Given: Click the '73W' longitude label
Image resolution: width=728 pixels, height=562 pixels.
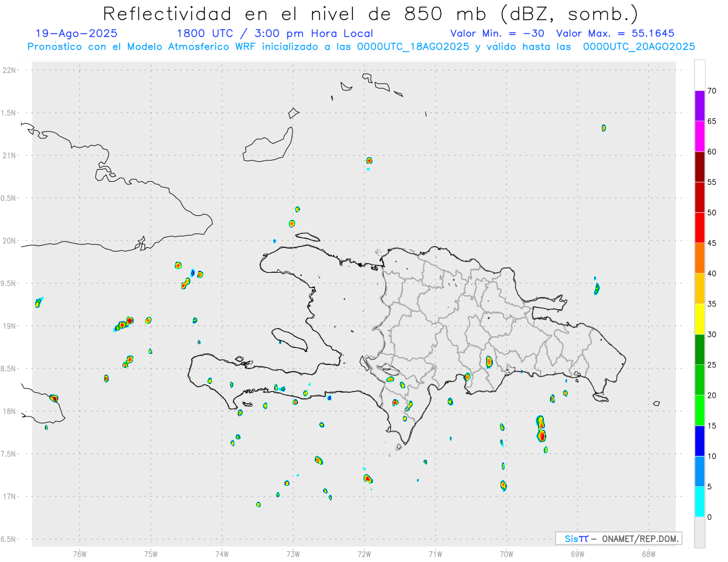Looking at the screenshot, I should 293,554.
